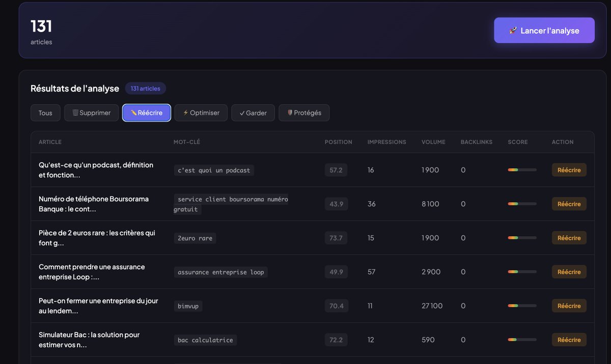The height and width of the screenshot is (364, 611).
Task: Click keyword assurance entreprise loop
Action: coord(220,272)
